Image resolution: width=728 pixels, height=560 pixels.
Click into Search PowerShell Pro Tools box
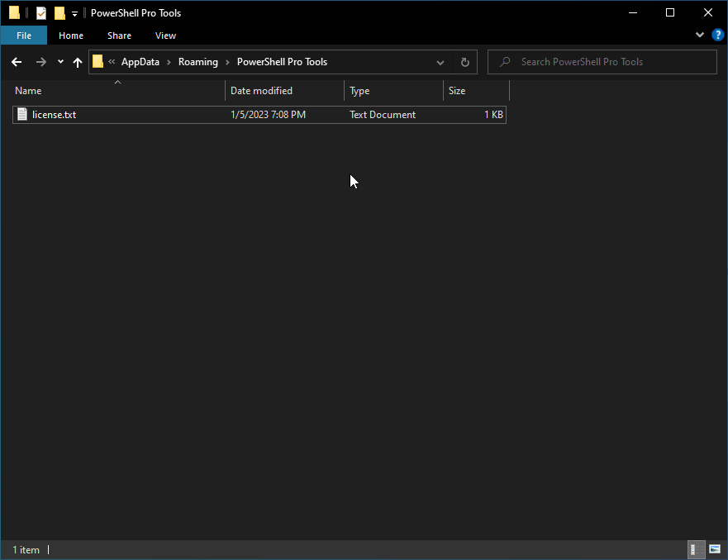pyautogui.click(x=602, y=62)
